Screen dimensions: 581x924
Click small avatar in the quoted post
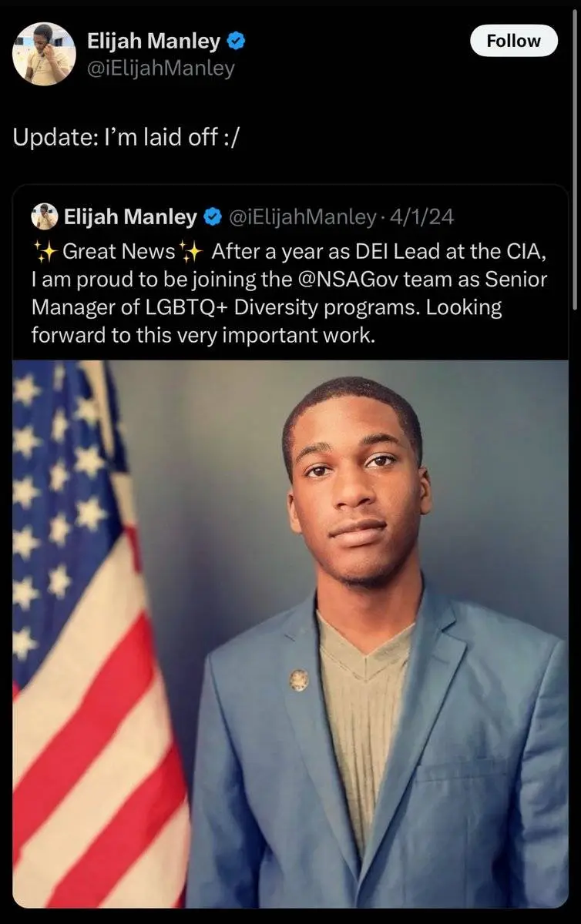(x=45, y=217)
